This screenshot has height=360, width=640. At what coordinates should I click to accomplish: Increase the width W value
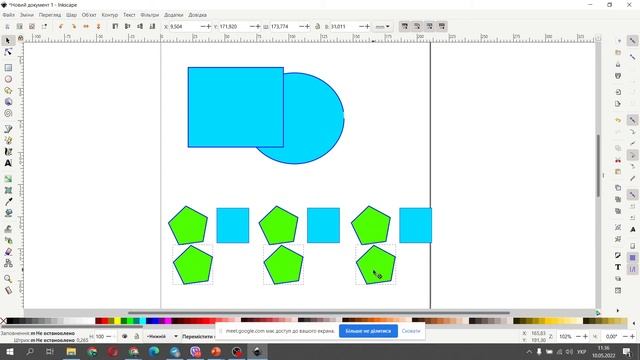307,26
